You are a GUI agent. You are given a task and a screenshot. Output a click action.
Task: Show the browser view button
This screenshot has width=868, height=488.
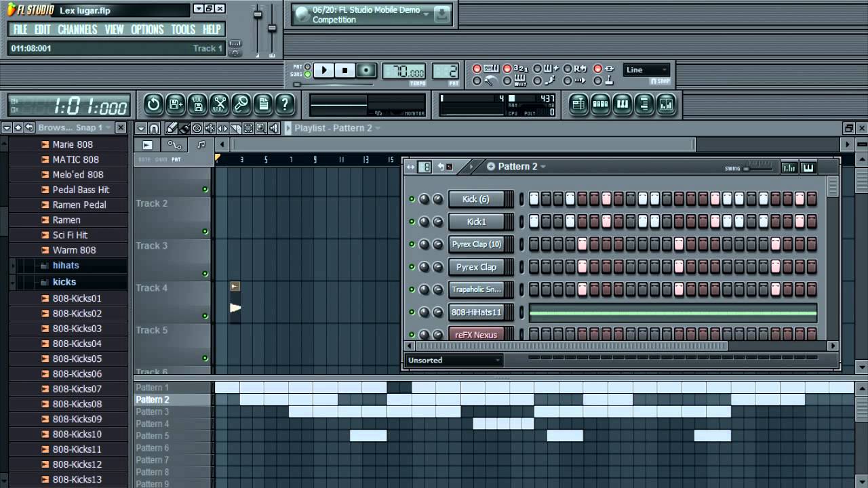pos(644,104)
